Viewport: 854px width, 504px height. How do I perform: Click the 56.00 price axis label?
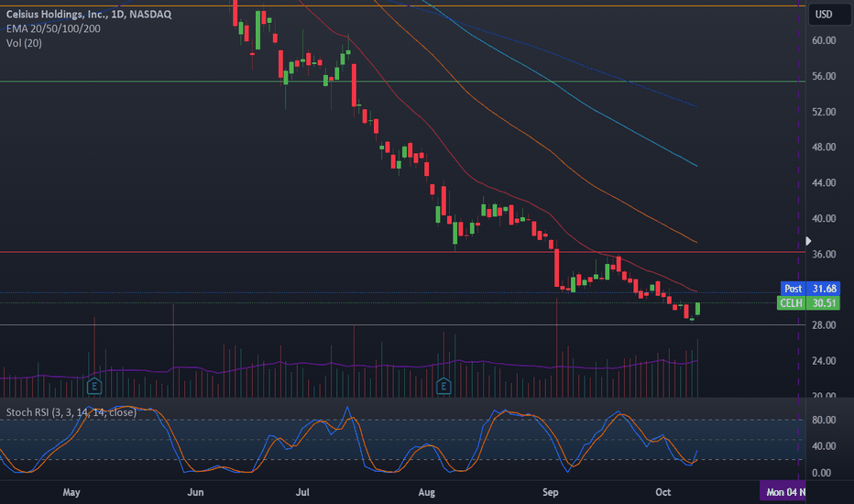tap(824, 76)
